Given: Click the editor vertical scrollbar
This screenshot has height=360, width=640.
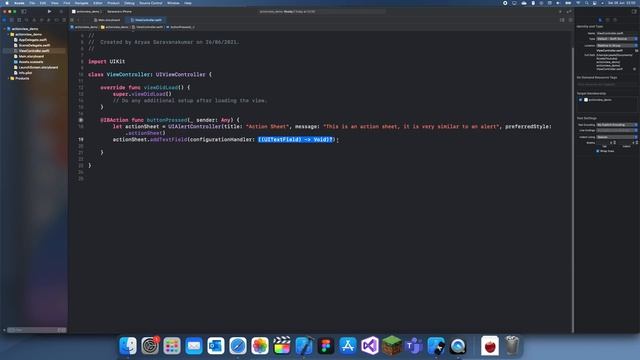Looking at the screenshot, I should point(572,190).
